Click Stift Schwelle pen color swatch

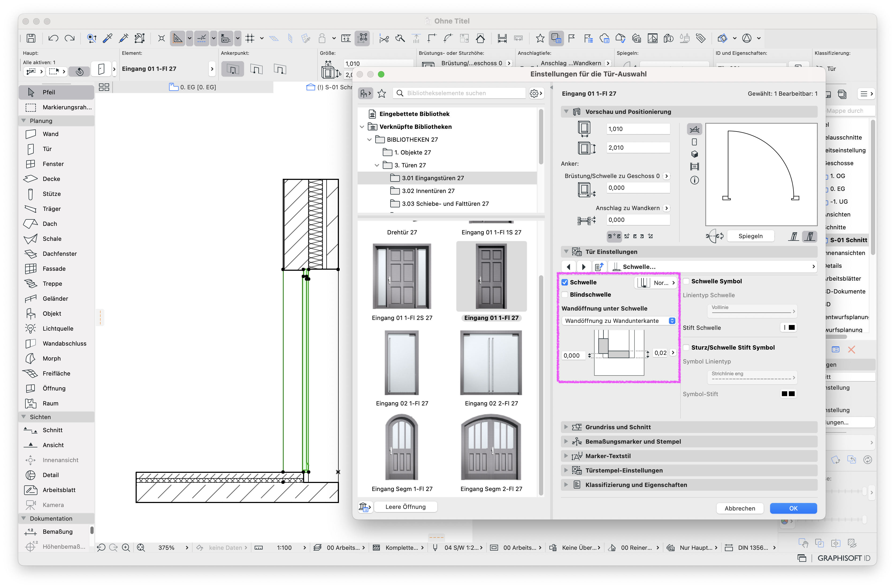tap(789, 327)
